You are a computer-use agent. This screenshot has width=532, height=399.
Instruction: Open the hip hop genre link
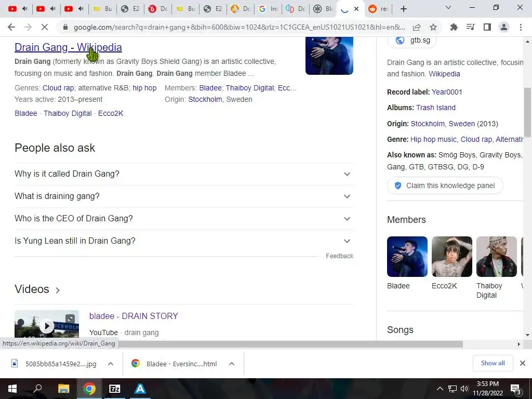click(144, 88)
